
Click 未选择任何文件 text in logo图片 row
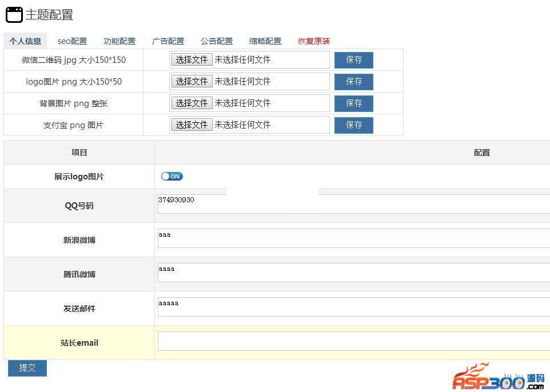coord(242,81)
